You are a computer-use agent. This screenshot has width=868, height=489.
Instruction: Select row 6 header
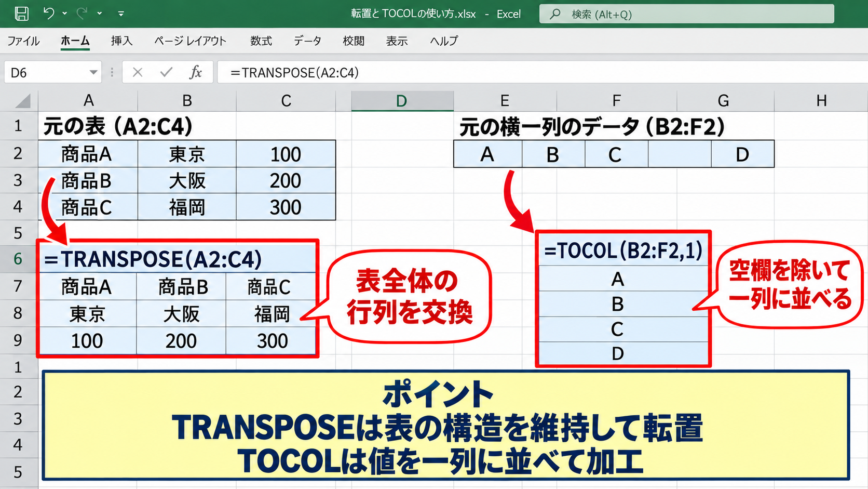coord(19,259)
